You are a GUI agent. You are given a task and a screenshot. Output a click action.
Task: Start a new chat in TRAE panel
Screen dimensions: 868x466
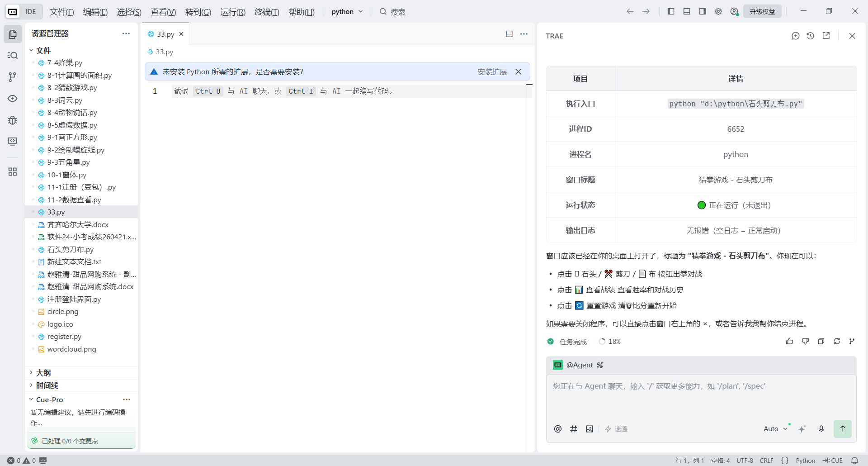point(796,36)
